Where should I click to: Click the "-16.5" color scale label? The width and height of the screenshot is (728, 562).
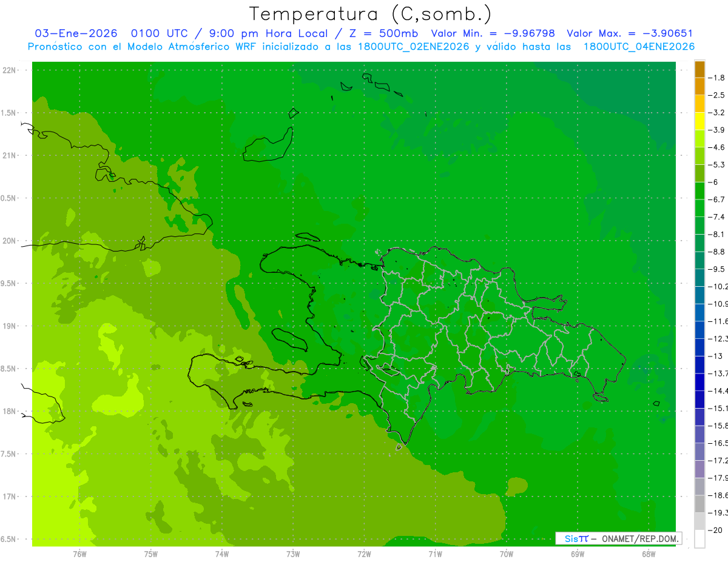tap(719, 443)
